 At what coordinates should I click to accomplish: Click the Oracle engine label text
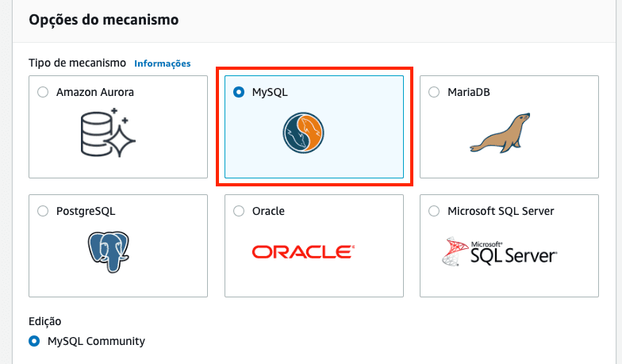pos(268,211)
